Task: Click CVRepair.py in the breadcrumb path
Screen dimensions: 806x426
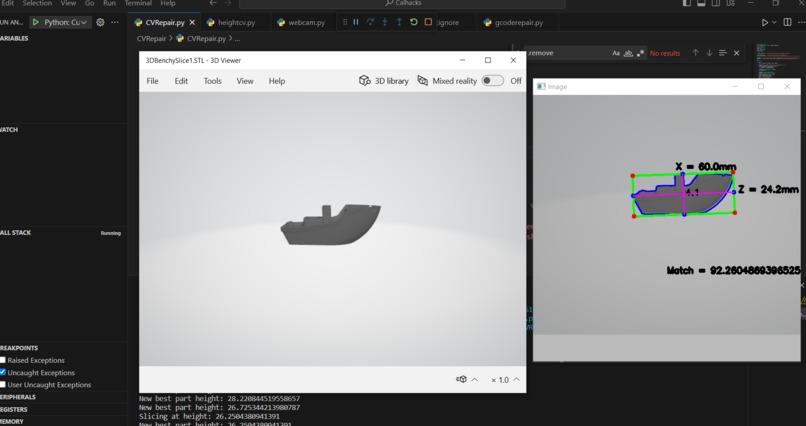Action: click(x=206, y=39)
